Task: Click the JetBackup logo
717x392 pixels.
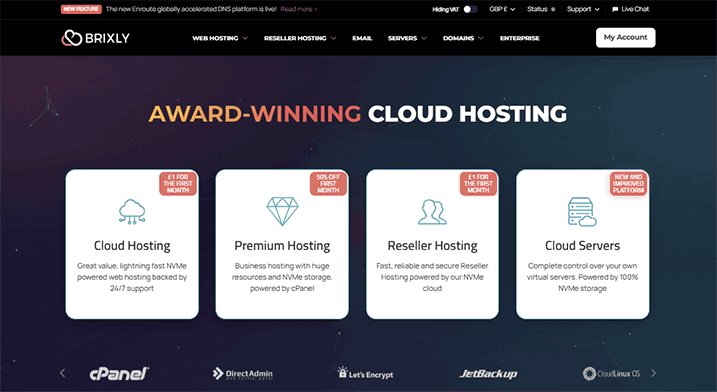Action: coord(488,374)
